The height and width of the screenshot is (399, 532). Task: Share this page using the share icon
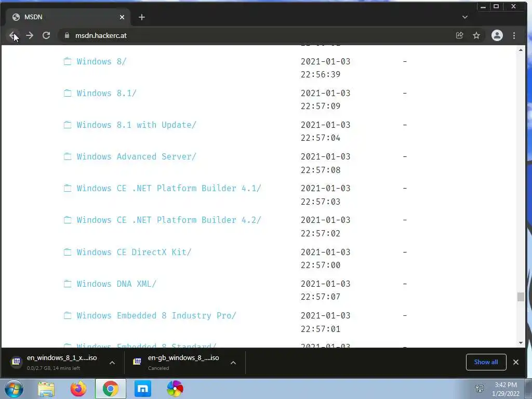[x=459, y=35]
